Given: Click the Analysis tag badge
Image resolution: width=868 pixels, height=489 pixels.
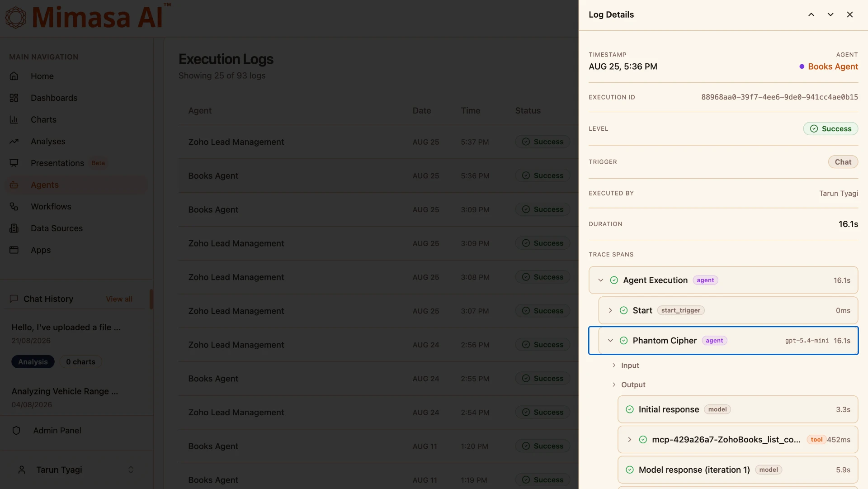Looking at the screenshot, I should tap(33, 362).
